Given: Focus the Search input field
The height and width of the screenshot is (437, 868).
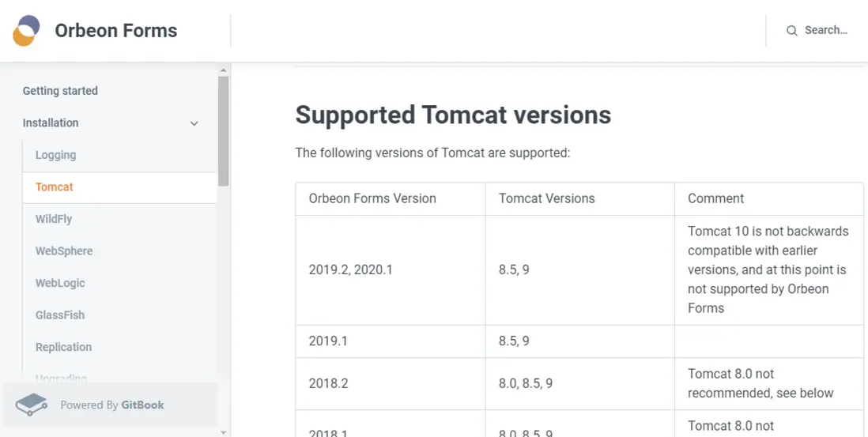Looking at the screenshot, I should (825, 31).
